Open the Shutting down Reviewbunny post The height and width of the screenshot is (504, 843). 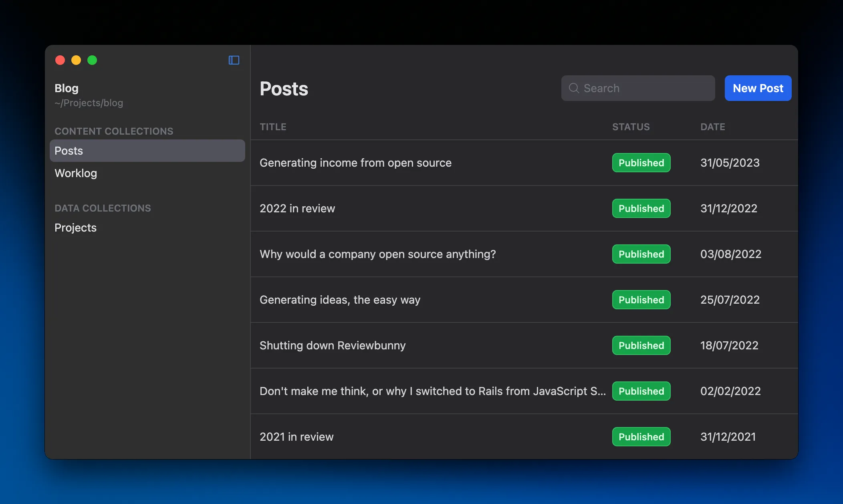pyautogui.click(x=524, y=345)
